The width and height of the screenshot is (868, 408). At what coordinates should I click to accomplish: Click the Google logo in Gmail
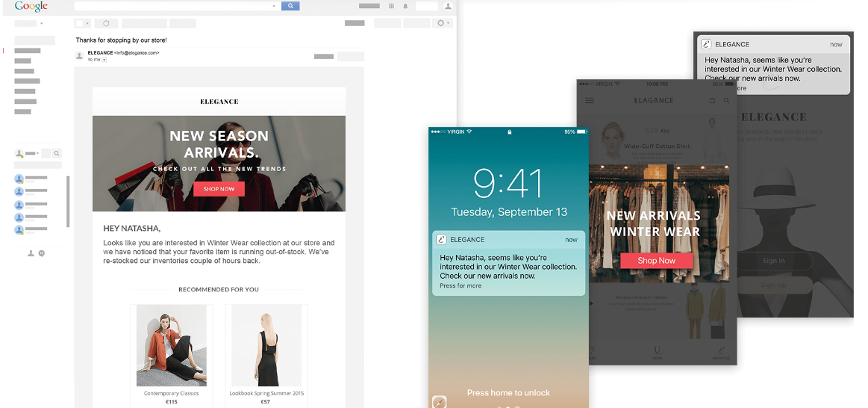(31, 6)
